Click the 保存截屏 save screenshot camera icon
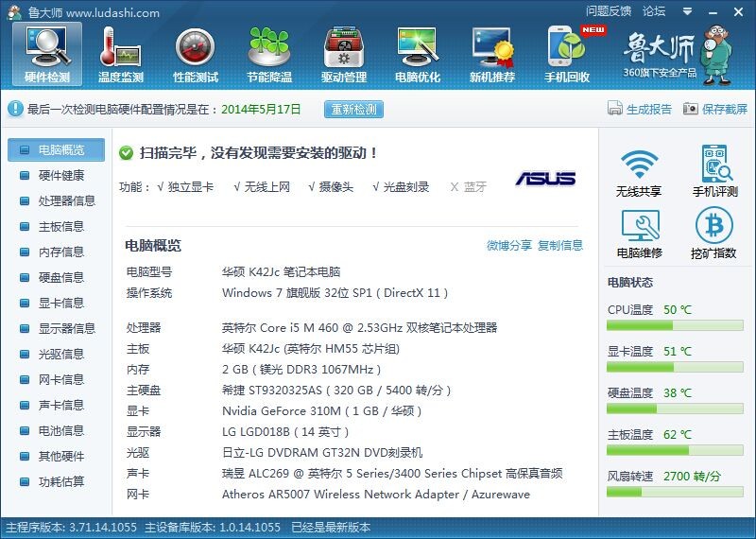 point(690,109)
